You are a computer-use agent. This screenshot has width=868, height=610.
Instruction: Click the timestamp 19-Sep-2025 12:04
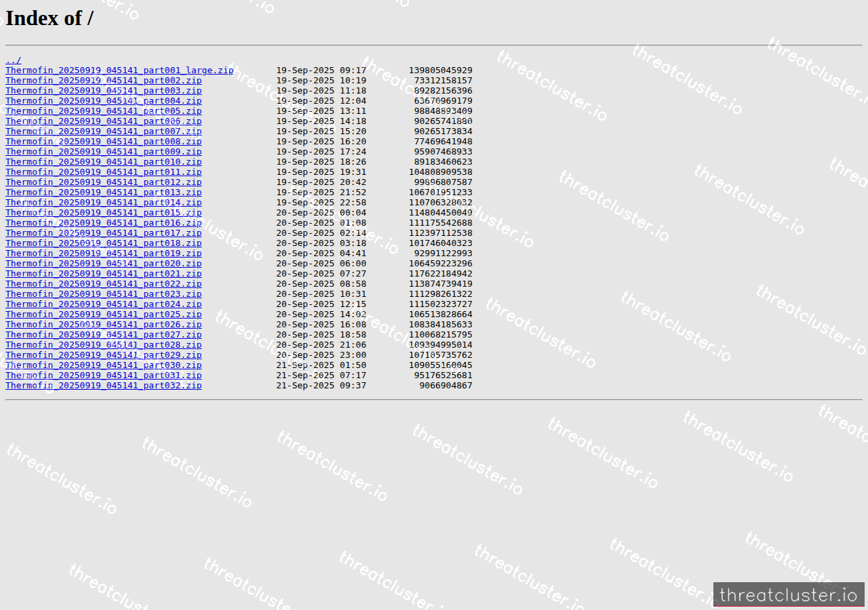pyautogui.click(x=321, y=101)
